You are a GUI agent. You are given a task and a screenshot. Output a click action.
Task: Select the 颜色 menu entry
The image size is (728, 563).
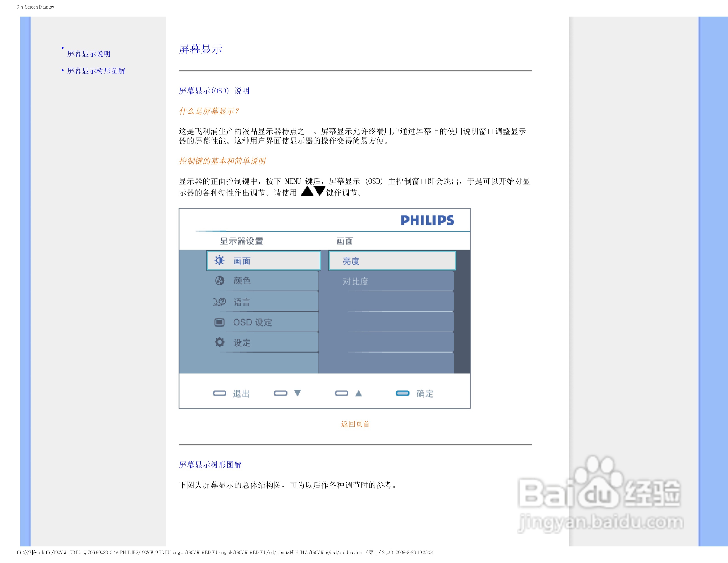(x=242, y=281)
